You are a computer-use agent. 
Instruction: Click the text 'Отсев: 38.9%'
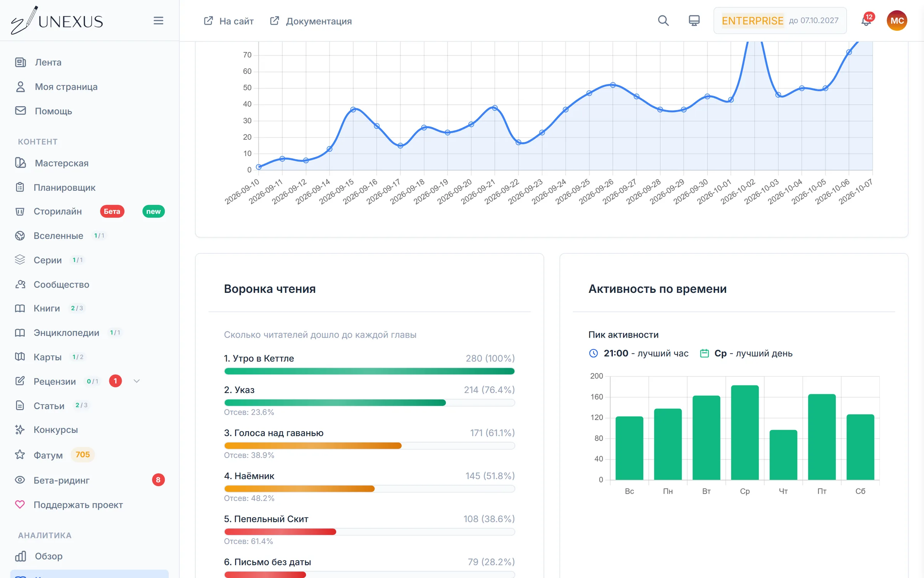pos(249,455)
